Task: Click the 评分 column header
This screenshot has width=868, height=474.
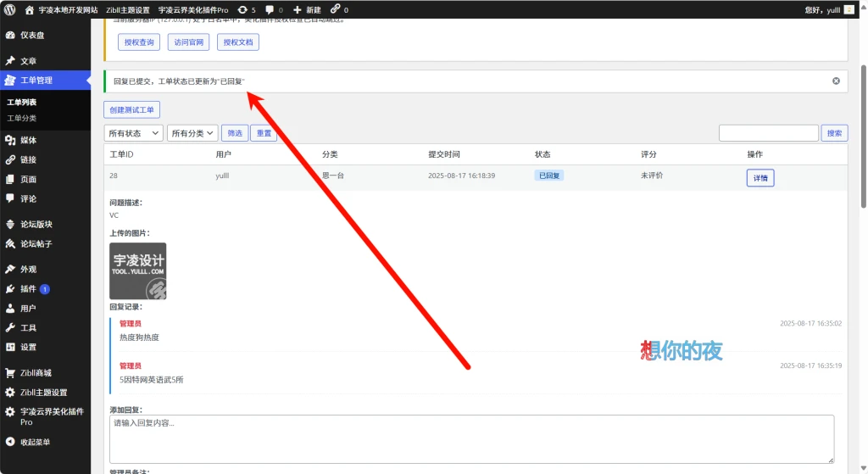Action: (x=648, y=154)
